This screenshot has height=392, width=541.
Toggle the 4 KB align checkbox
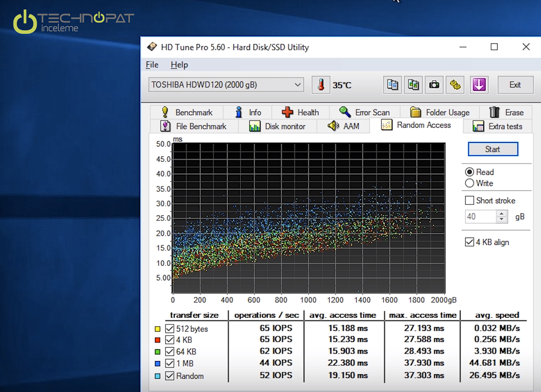470,242
